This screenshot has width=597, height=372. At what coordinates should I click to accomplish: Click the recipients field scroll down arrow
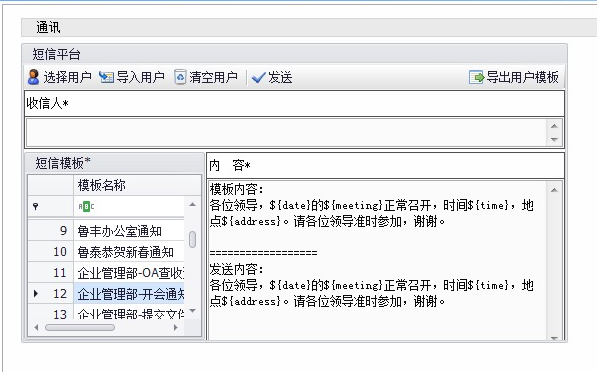(554, 140)
